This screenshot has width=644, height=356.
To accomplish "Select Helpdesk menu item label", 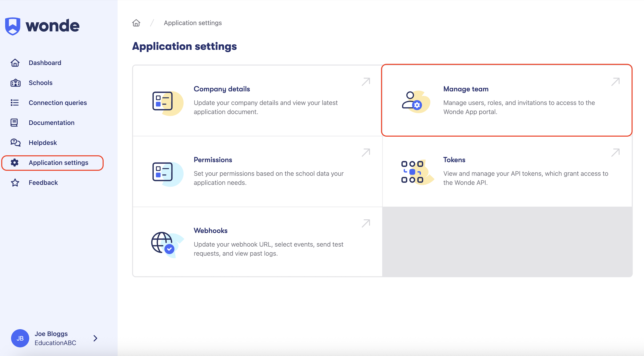I will (x=43, y=142).
